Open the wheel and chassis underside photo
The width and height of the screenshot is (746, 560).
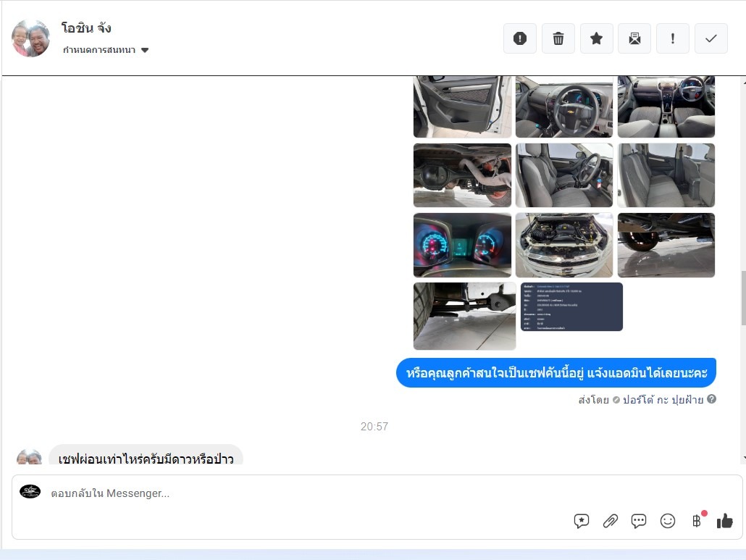(666, 245)
